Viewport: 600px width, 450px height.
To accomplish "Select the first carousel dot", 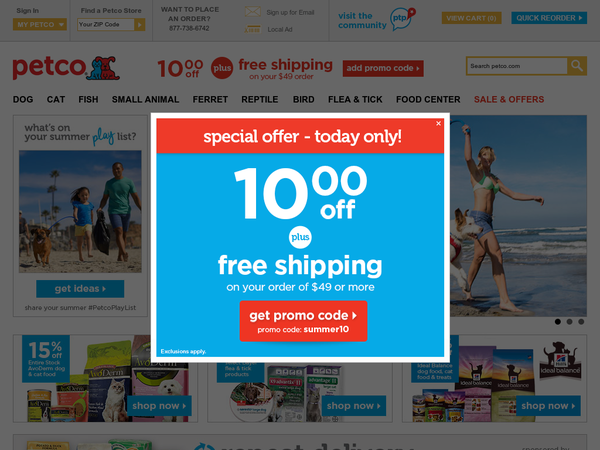I will click(x=558, y=322).
